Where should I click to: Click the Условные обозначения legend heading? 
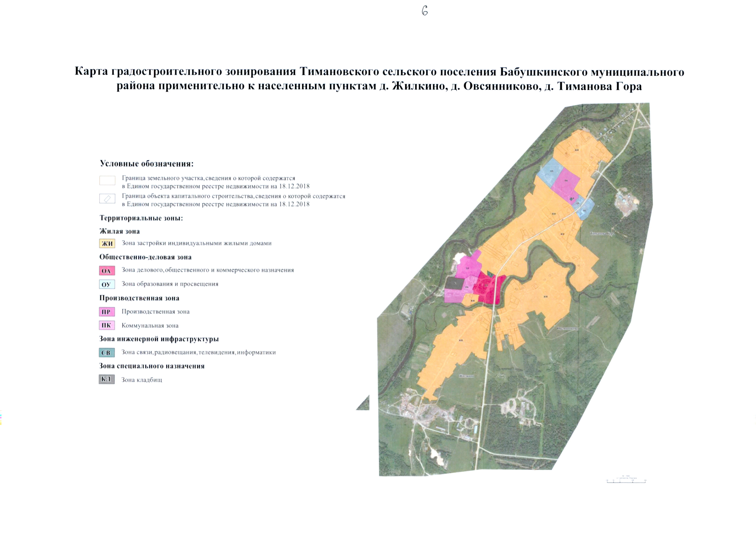tap(146, 164)
